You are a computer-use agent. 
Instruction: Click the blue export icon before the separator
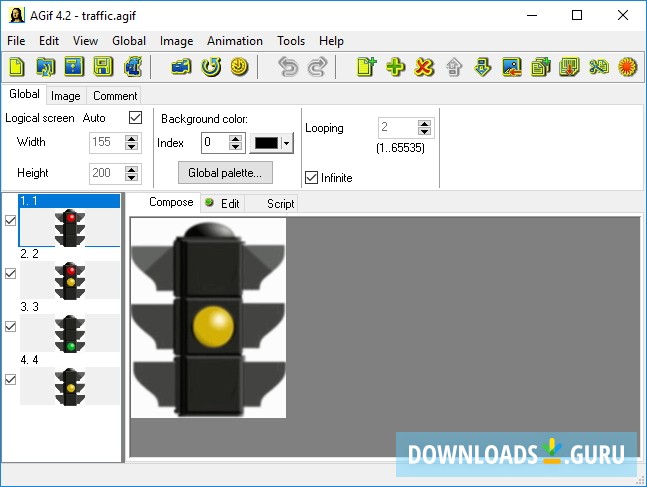click(133, 67)
